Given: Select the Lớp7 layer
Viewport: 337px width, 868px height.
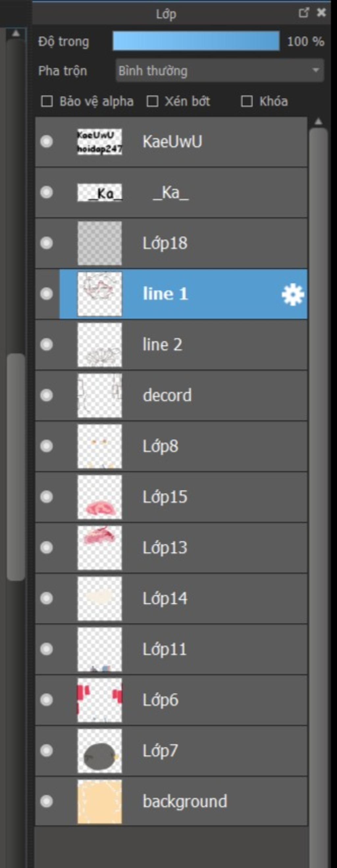Looking at the screenshot, I should click(x=160, y=751).
